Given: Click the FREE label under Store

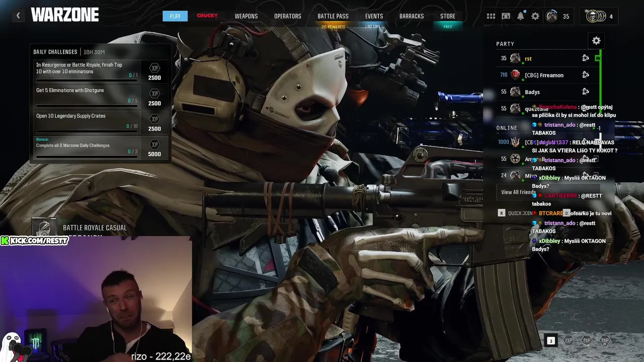Looking at the screenshot, I should click(448, 27).
